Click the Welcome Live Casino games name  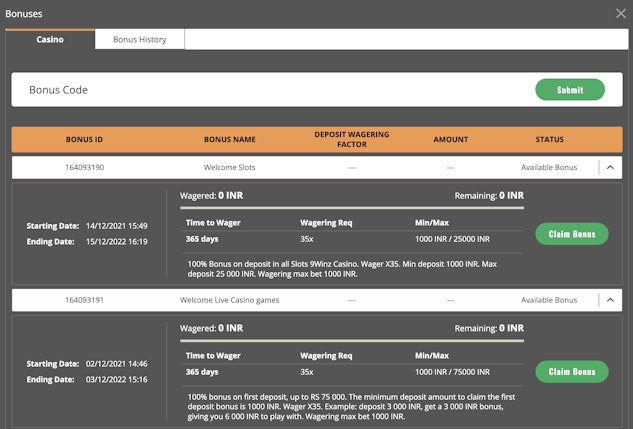(x=229, y=300)
